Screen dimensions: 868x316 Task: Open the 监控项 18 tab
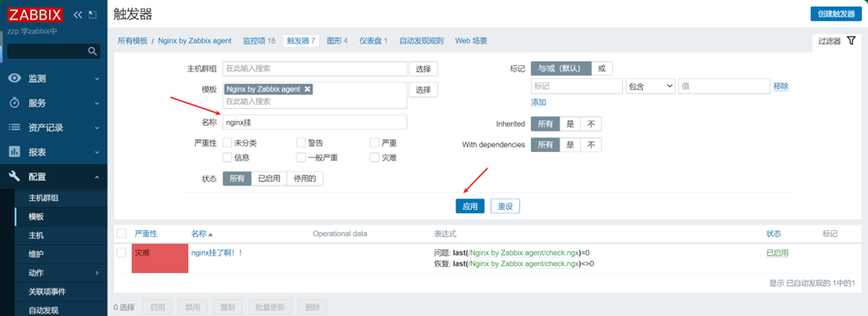click(x=259, y=41)
